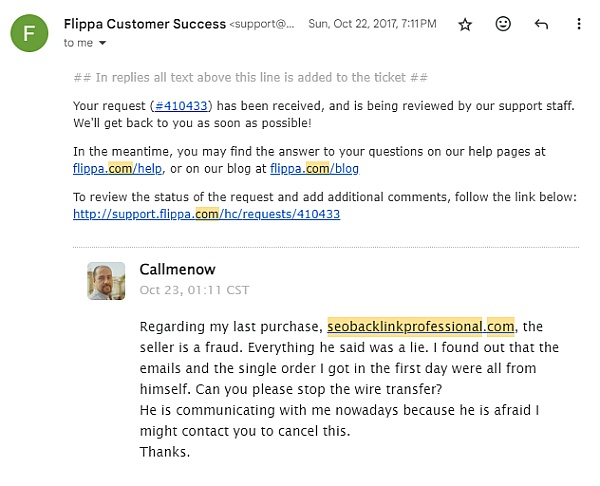
Task: Open the flippa.com/blog link
Action: tap(315, 168)
